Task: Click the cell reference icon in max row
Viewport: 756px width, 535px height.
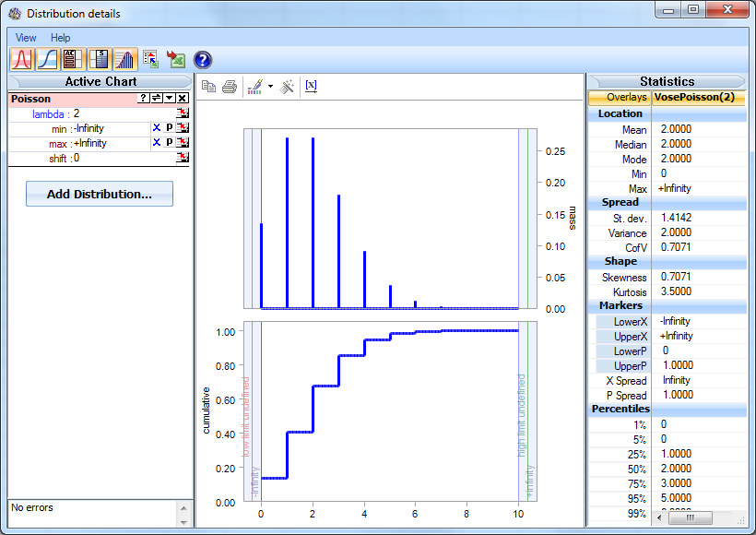Action: pos(183,142)
